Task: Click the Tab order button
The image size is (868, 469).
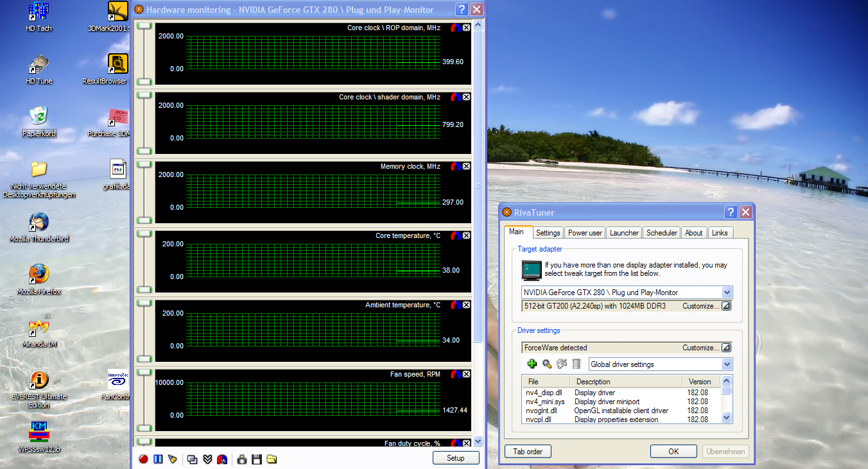Action: 528,451
